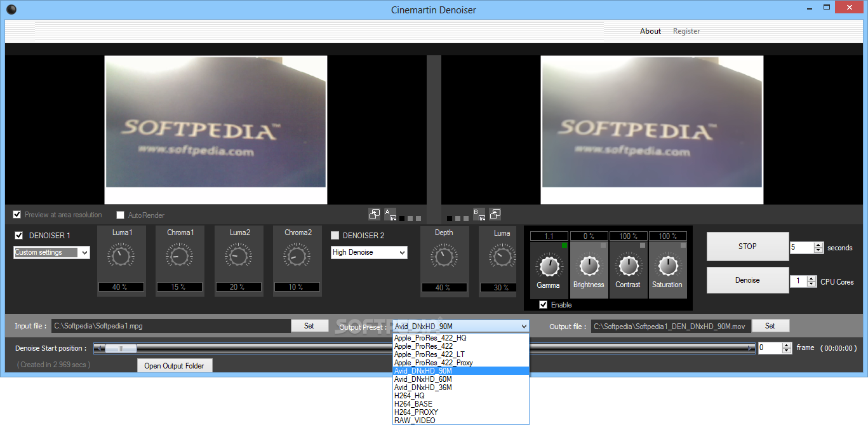Decrease the CPU Cores spinner
868x425 pixels.
pos(811,284)
